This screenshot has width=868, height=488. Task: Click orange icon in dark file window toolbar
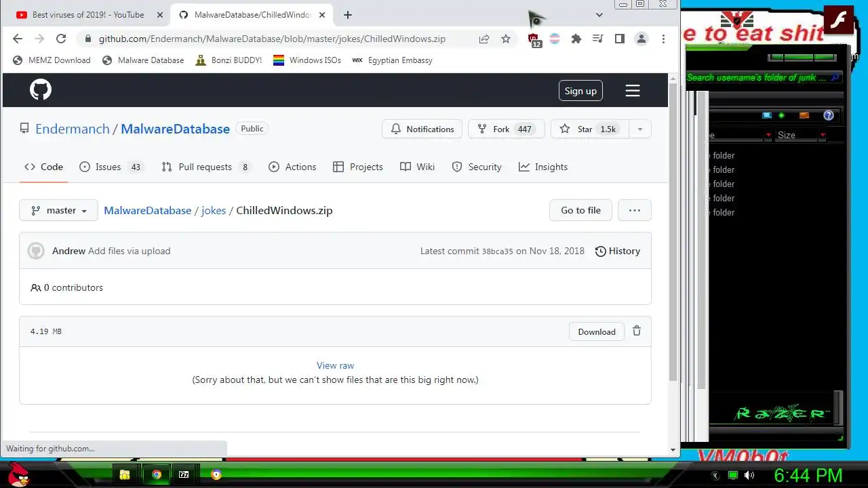pyautogui.click(x=804, y=115)
